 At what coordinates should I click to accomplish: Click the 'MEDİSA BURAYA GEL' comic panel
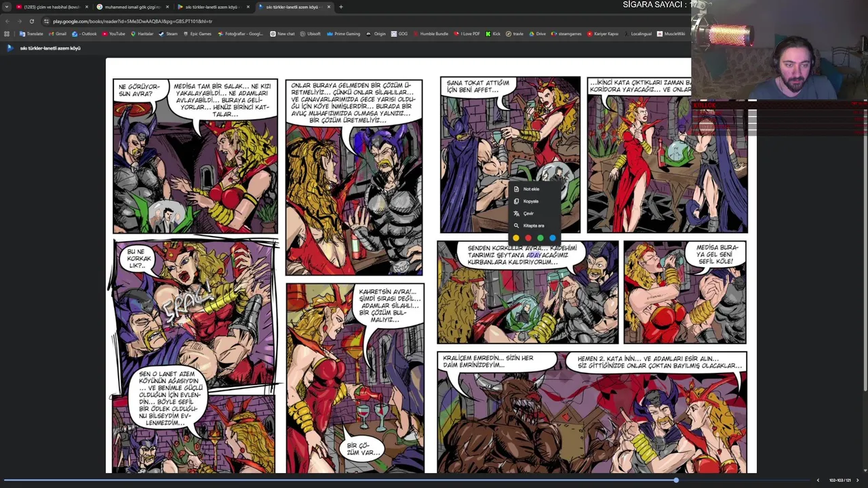click(685, 292)
